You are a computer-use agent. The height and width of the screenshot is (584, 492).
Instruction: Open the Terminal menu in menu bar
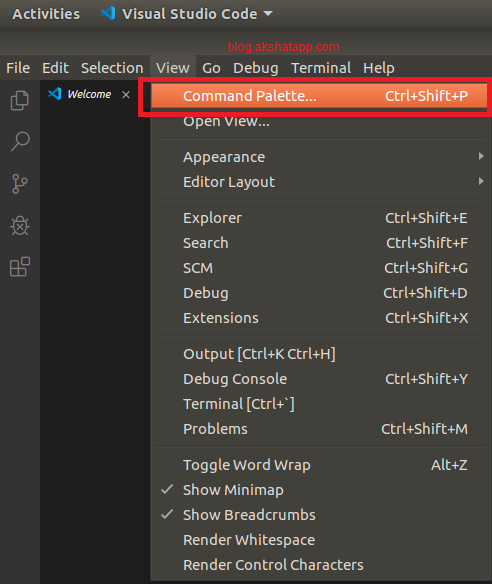coord(321,68)
